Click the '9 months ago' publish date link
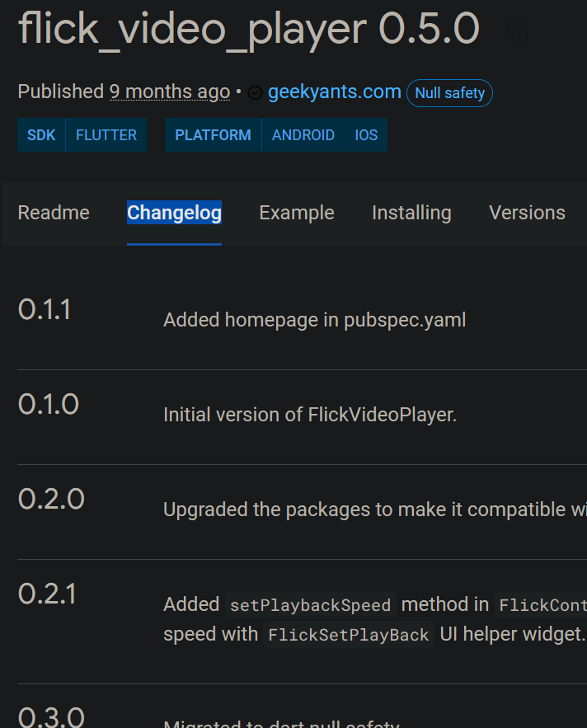Screen dimensions: 587x728 click(169, 92)
